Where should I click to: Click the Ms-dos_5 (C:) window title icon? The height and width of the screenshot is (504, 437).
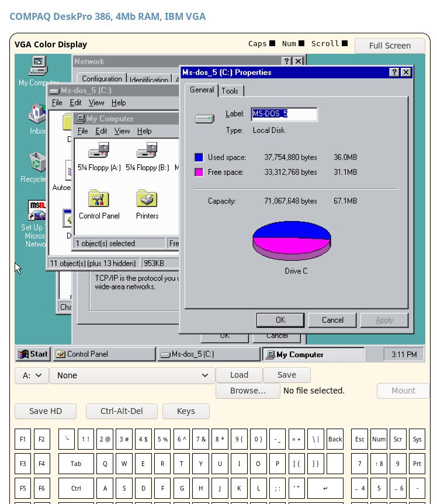[x=54, y=91]
